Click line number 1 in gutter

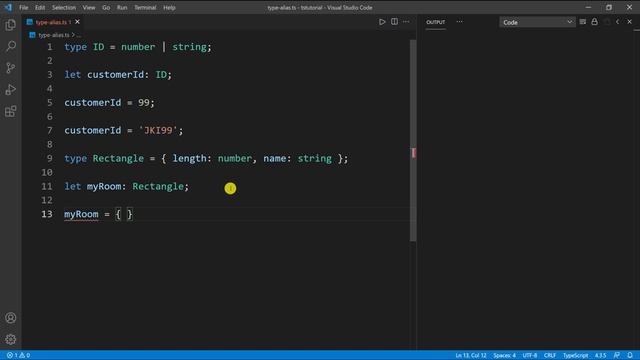[x=49, y=47]
